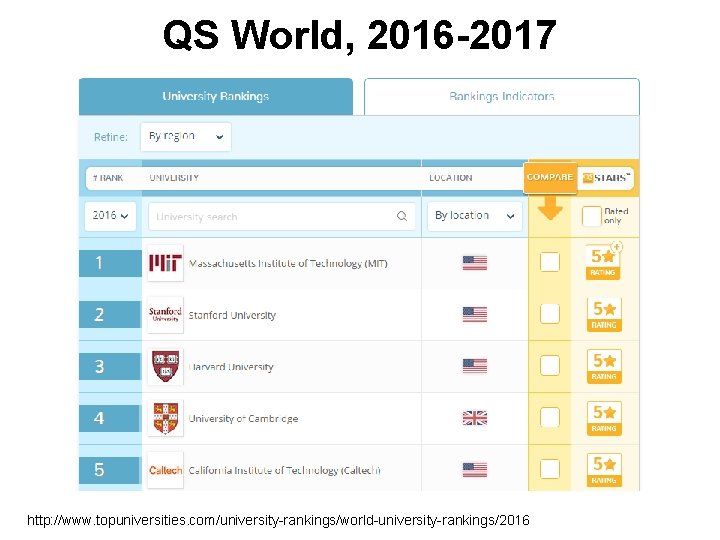Open the By region refine dropdown
This screenshot has height=540, width=720.
tap(186, 136)
